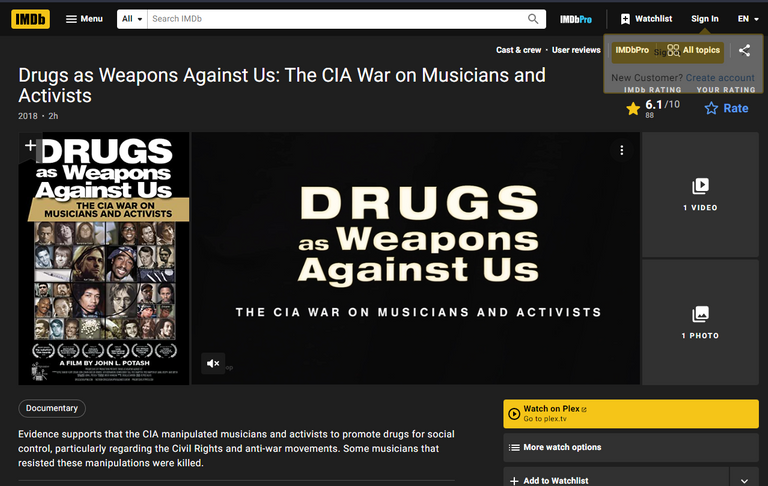768x486 pixels.
Task: Open the IMDb home logo
Action: (30, 19)
